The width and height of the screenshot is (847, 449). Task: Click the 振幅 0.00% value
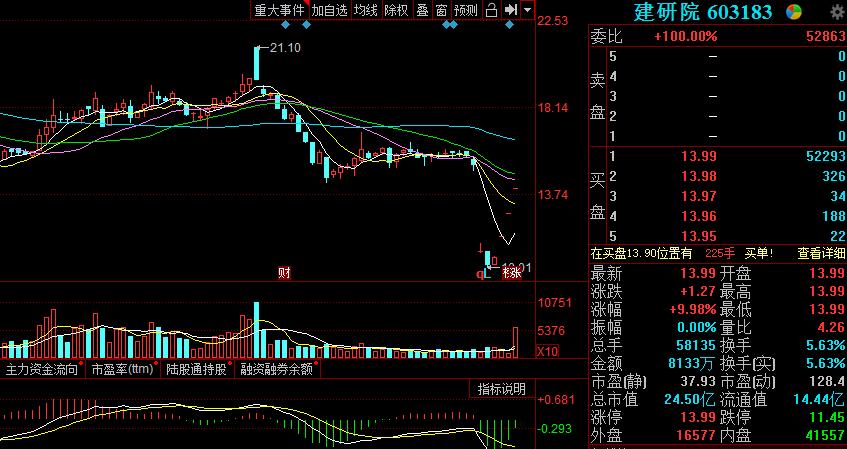[x=697, y=327]
